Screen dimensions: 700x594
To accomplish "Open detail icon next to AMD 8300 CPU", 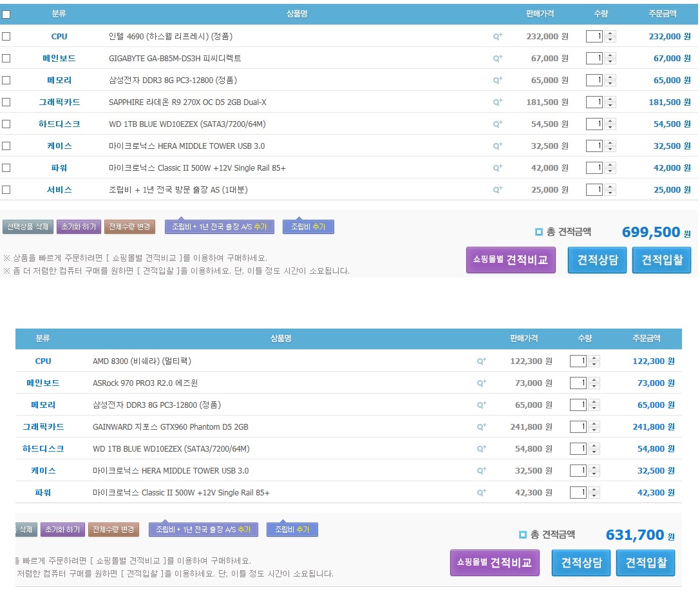I will point(481,361).
